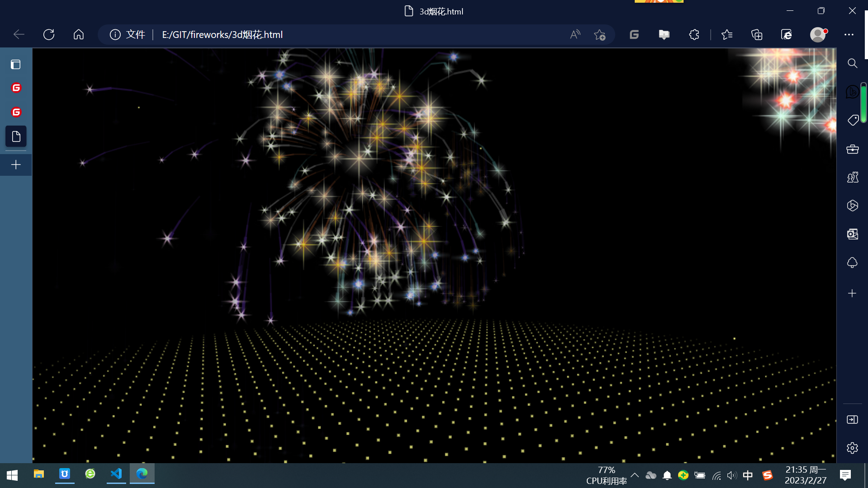Image resolution: width=868 pixels, height=488 pixels.
Task: Open the Extensions menu
Action: [694, 35]
